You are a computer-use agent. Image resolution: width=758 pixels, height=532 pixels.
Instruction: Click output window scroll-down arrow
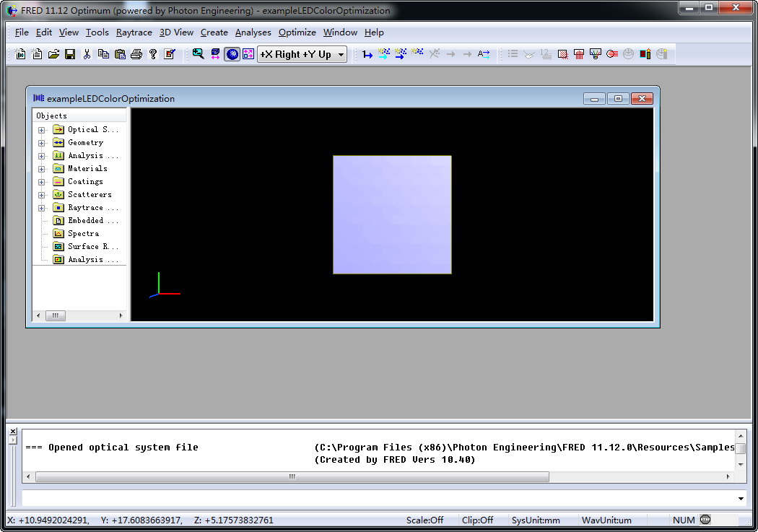point(741,464)
